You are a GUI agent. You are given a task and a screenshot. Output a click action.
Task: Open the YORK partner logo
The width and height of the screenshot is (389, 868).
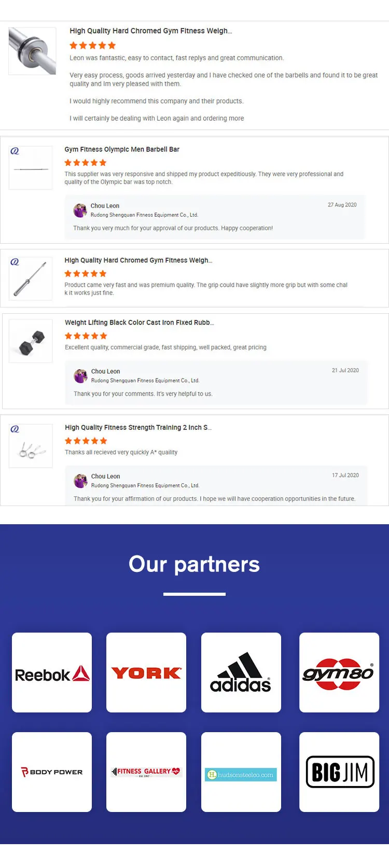point(146,673)
